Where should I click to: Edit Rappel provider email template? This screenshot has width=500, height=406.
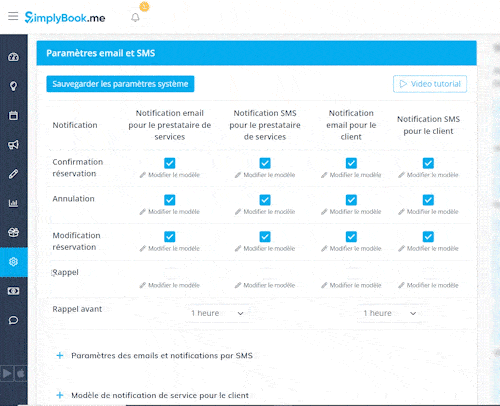pos(170,285)
